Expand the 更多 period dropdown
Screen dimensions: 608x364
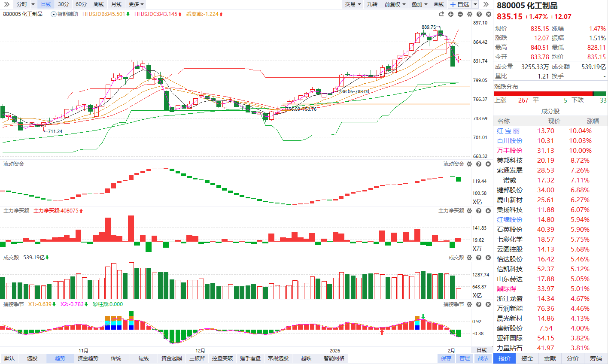[x=136, y=4]
